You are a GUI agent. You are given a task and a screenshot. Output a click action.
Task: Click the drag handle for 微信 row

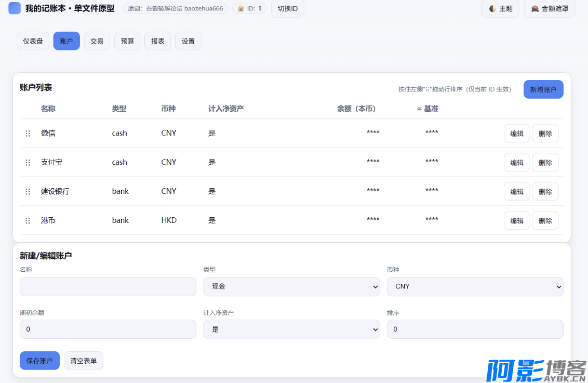point(28,134)
